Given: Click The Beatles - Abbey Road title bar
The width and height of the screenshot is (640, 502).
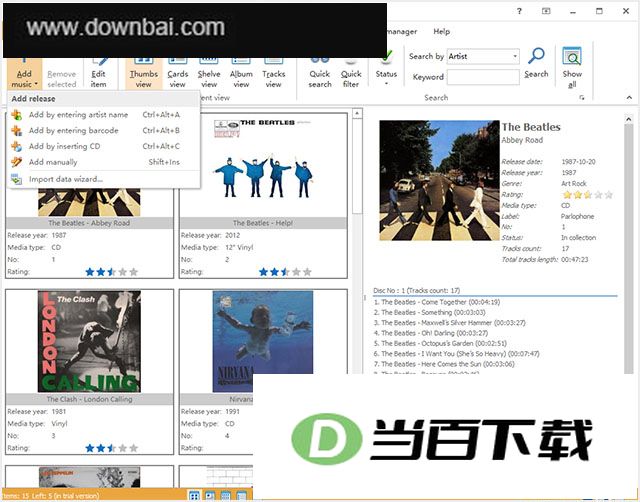Looking at the screenshot, I should (89, 223).
